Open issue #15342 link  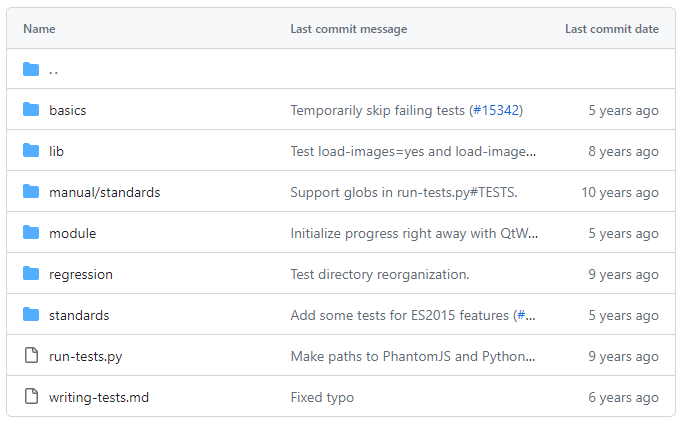(497, 110)
